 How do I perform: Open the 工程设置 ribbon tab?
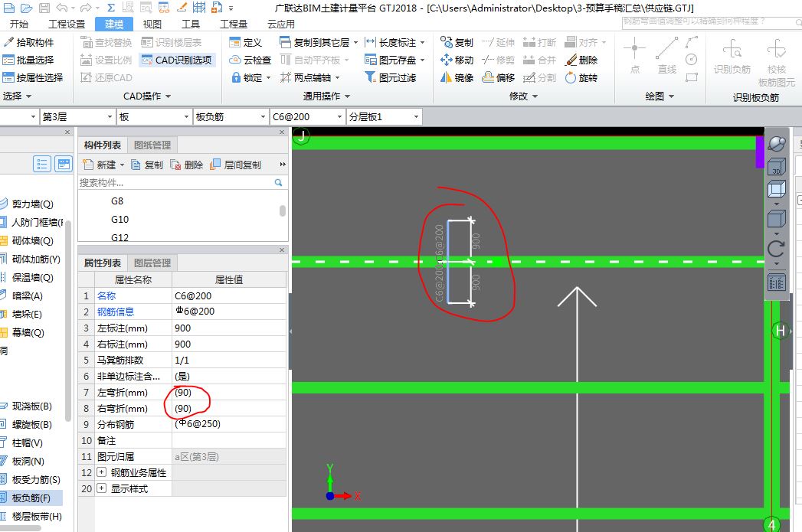tap(67, 24)
